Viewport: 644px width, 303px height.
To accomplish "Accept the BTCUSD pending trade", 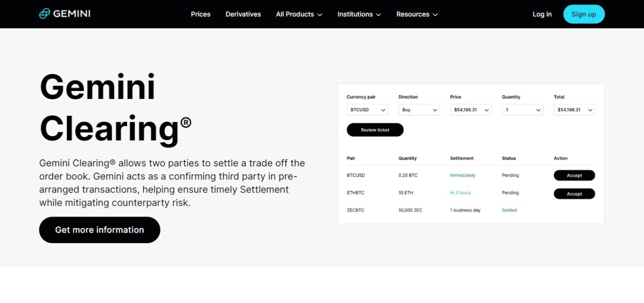I will (x=575, y=175).
